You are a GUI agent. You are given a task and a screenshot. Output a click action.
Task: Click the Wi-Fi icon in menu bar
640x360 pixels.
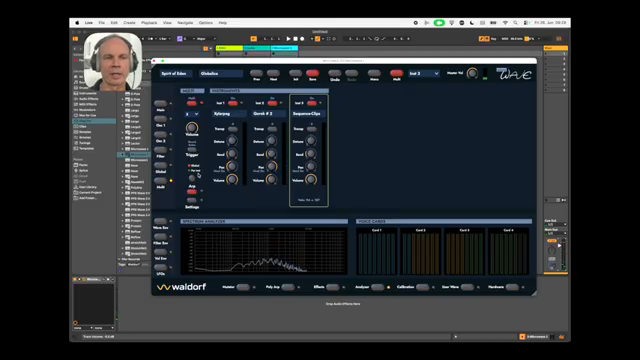(x=505, y=23)
